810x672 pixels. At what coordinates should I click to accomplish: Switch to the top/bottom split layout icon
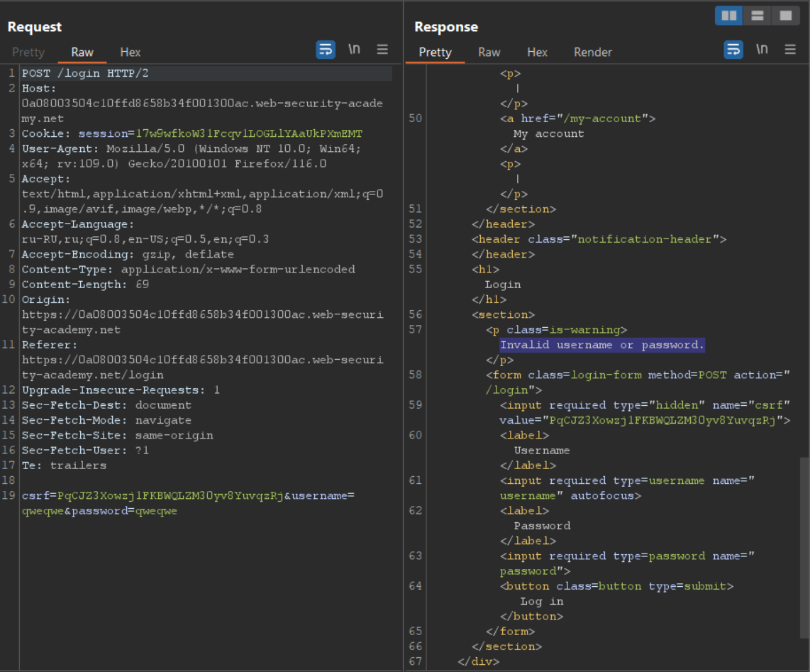point(757,16)
